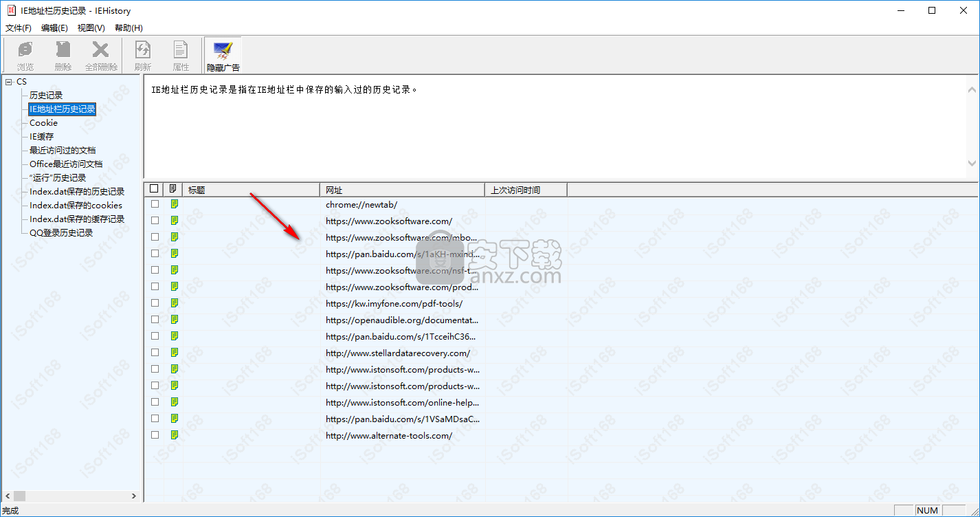The width and height of the screenshot is (980, 517).
Task: Click the NUM indicator in status bar
Action: point(927,510)
